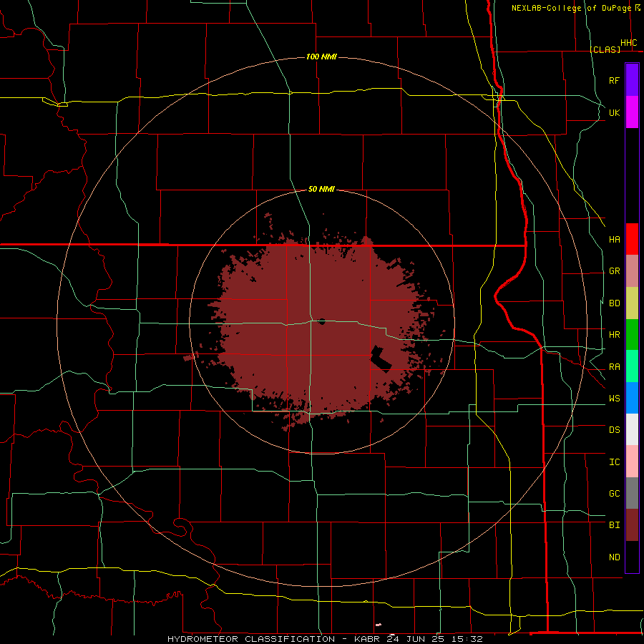Click the BI legend label
The height and width of the screenshot is (644, 644).
coord(615,525)
